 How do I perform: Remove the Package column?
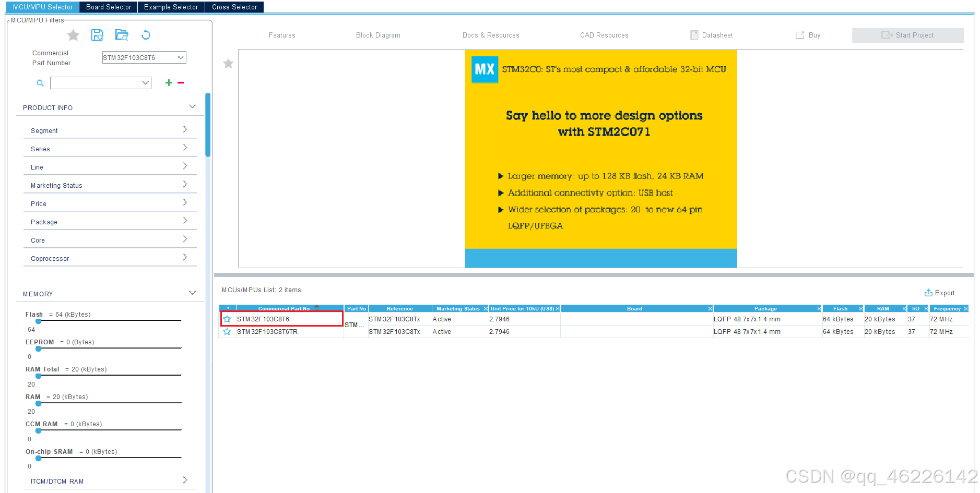[x=819, y=309]
